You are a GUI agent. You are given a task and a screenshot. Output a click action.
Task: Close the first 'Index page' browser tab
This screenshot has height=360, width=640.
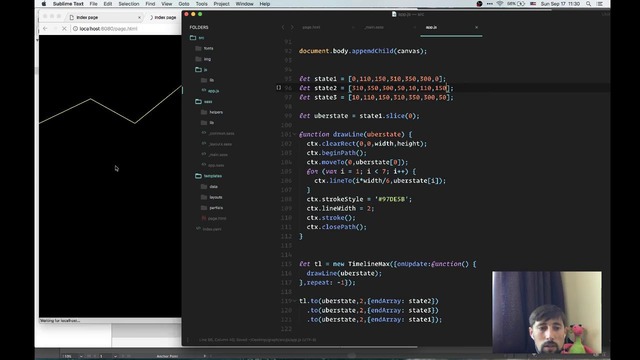140,18
